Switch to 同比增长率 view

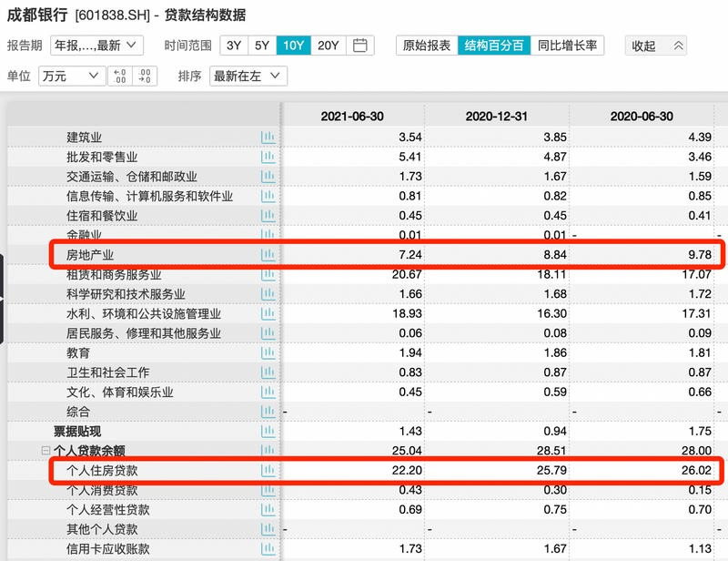(x=567, y=46)
